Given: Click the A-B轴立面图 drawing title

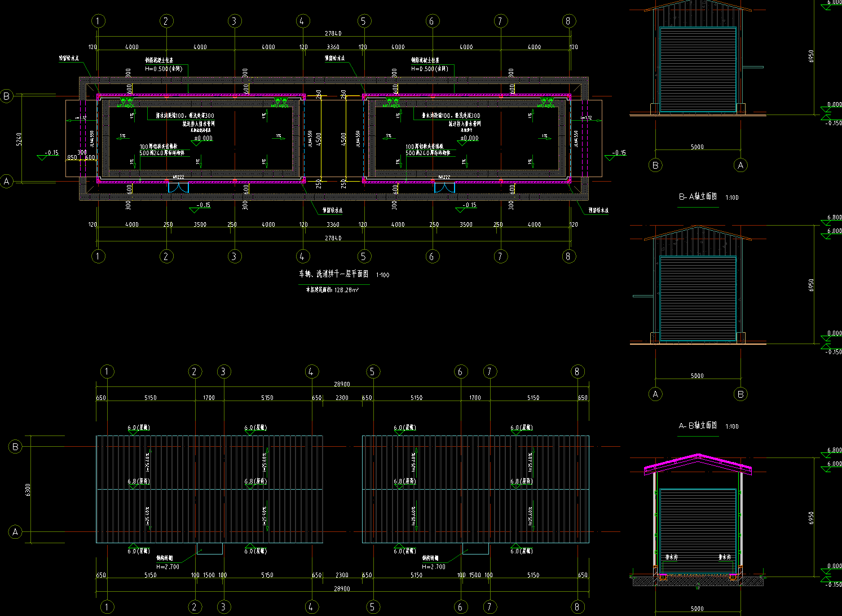Looking at the screenshot, I should point(698,426).
